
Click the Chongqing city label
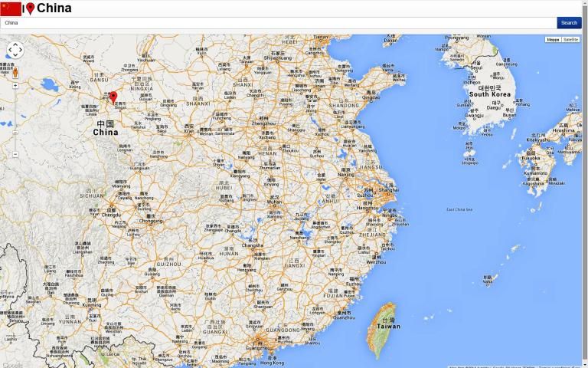[151, 221]
